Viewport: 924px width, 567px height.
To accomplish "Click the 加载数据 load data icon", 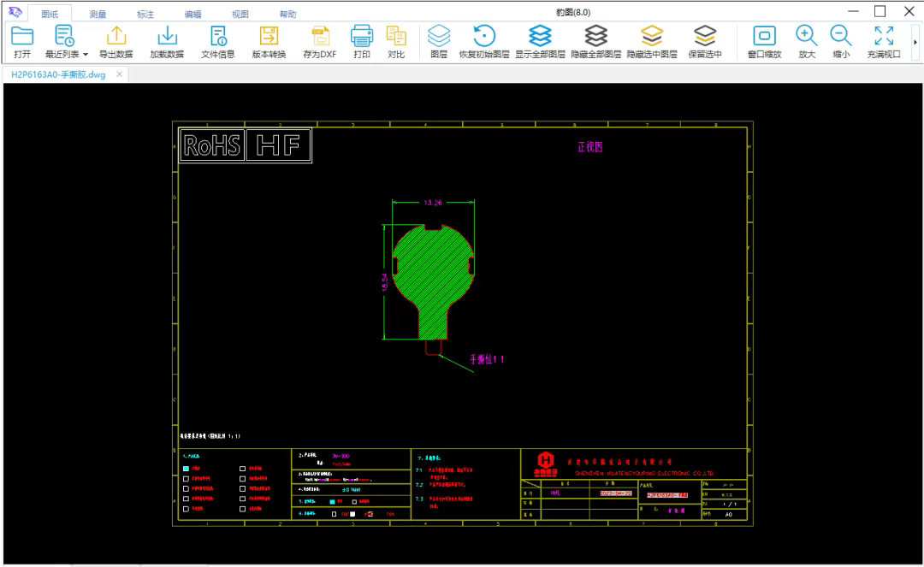I will [x=167, y=42].
